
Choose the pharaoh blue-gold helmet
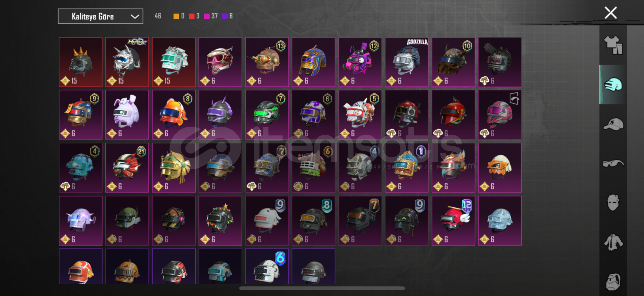[x=313, y=62]
